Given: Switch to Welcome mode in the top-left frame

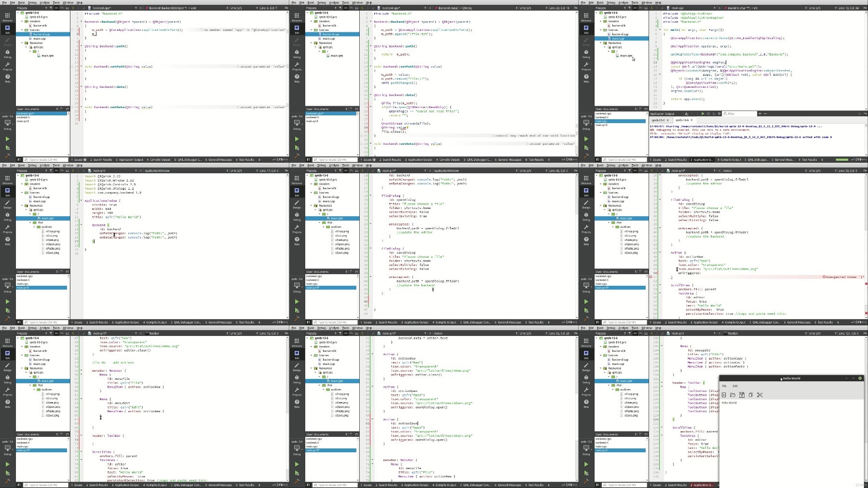Looking at the screenshot, I should [x=7, y=17].
